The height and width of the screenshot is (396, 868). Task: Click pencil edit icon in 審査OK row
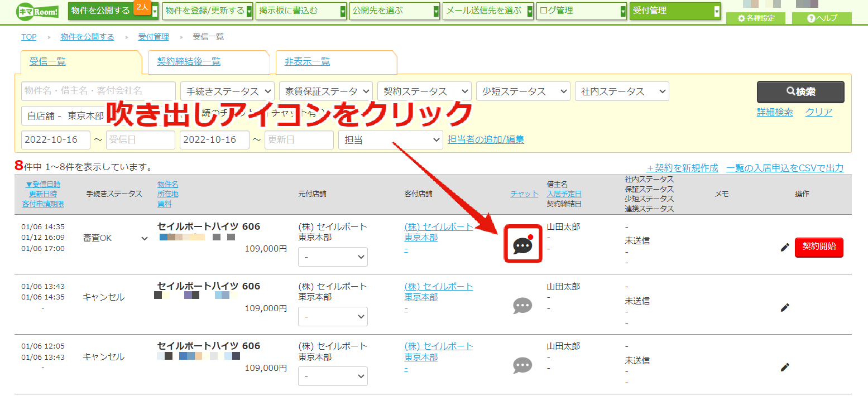pyautogui.click(x=785, y=247)
